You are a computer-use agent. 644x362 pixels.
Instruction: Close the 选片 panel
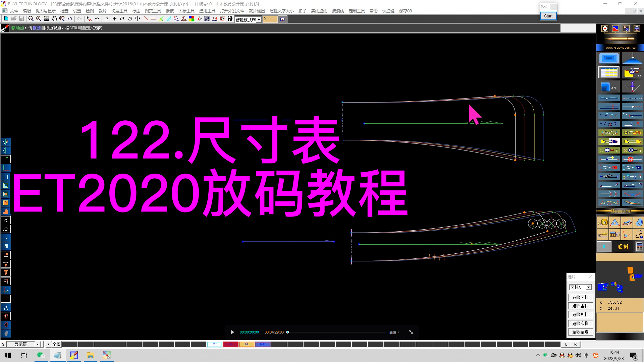click(590, 277)
